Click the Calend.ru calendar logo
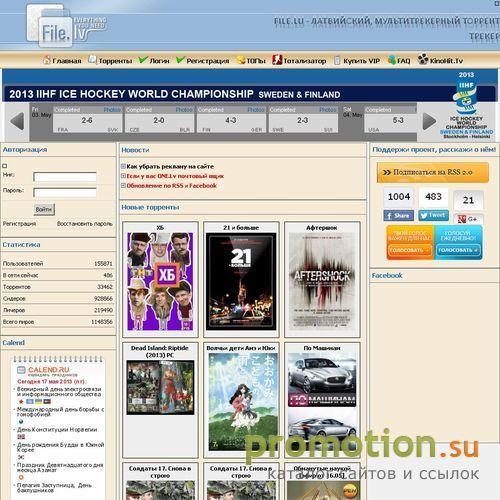 pyautogui.click(x=43, y=370)
